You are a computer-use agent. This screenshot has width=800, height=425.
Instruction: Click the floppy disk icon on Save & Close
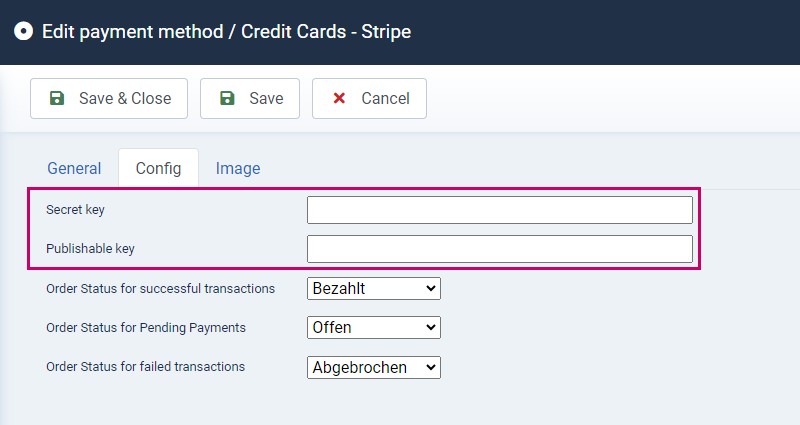point(57,98)
